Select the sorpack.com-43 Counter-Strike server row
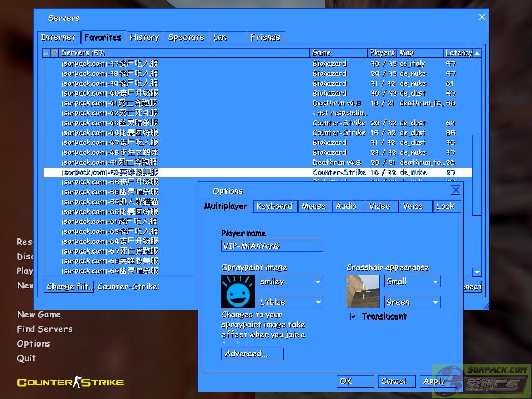The width and height of the screenshot is (532, 399). pyautogui.click(x=258, y=123)
